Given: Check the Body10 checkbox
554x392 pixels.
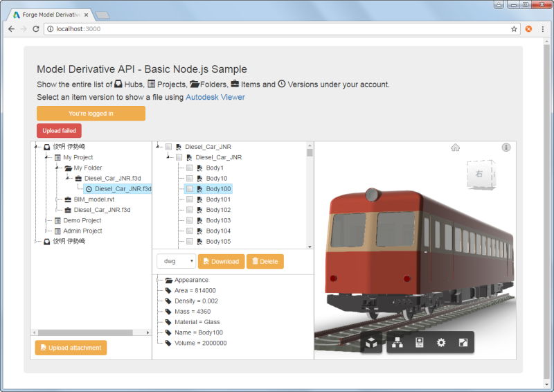Looking at the screenshot, I should pos(189,179).
